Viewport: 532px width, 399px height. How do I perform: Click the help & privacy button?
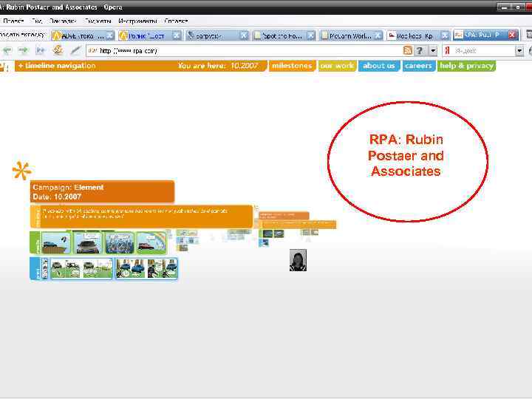[466, 66]
